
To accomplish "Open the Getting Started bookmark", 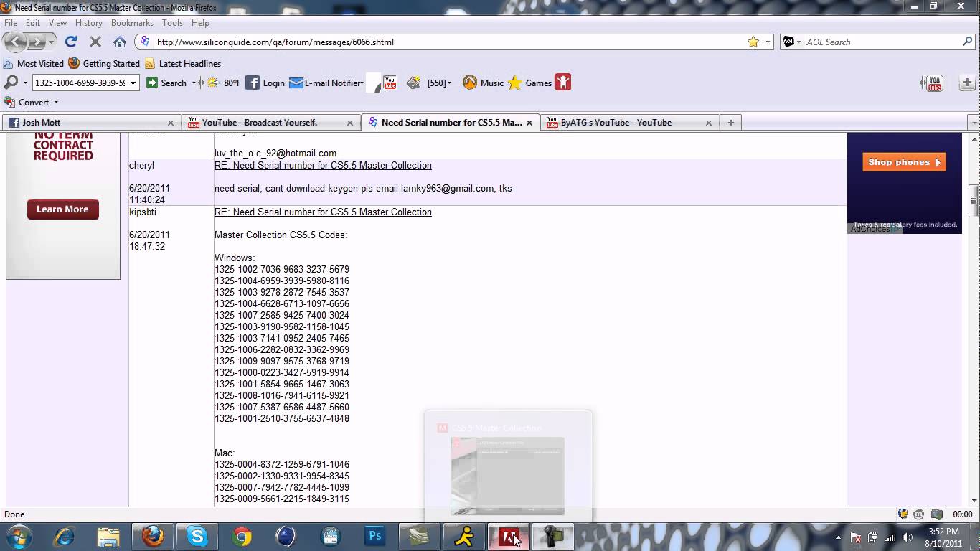I will (x=105, y=64).
